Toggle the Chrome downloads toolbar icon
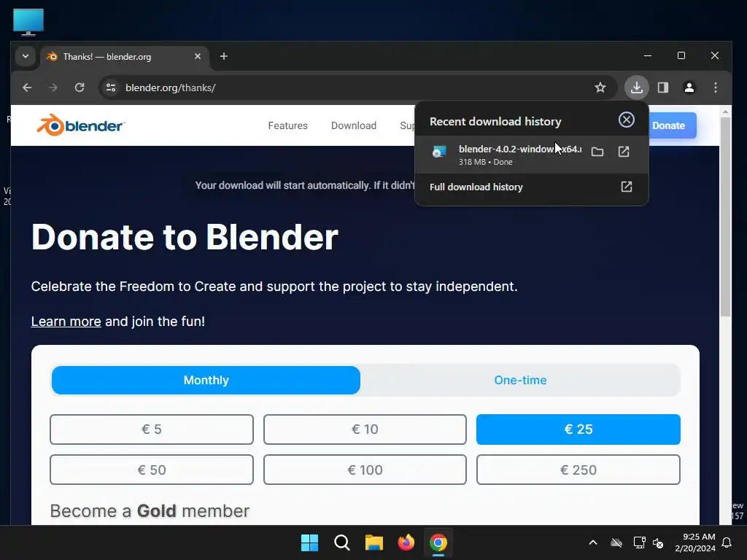The width and height of the screenshot is (747, 560). [x=637, y=87]
